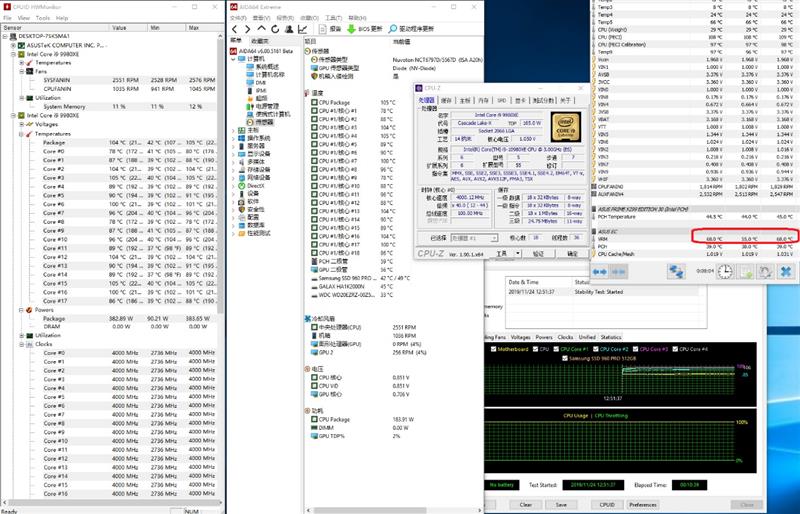
Task: Expand the Voltages node in HWMonitor
Action: click(x=21, y=125)
